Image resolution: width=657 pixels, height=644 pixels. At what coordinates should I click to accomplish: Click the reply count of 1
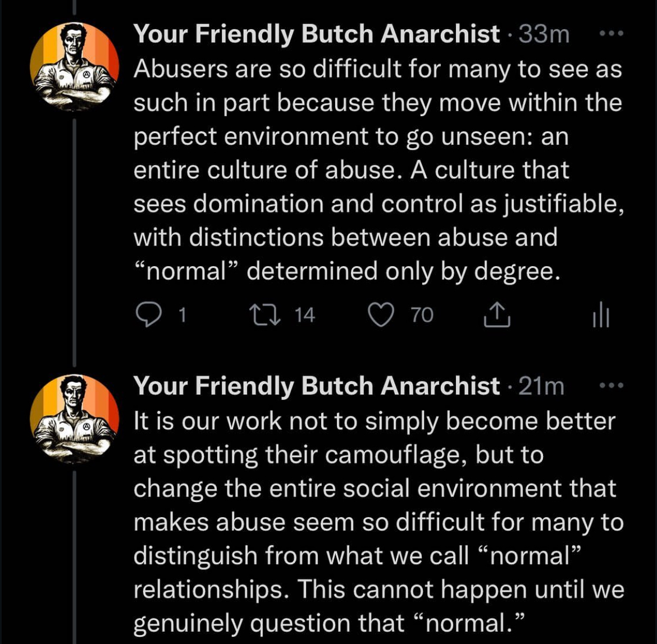click(181, 316)
